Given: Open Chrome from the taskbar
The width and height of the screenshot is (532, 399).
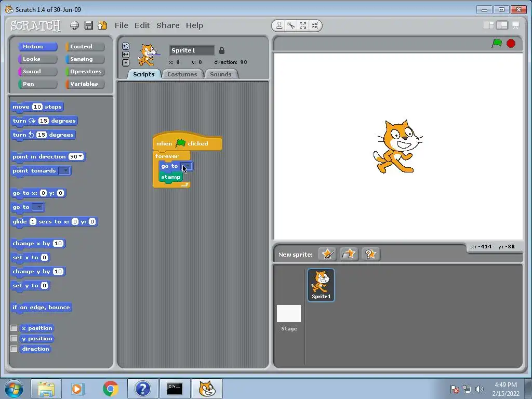Looking at the screenshot, I should pyautogui.click(x=111, y=389).
